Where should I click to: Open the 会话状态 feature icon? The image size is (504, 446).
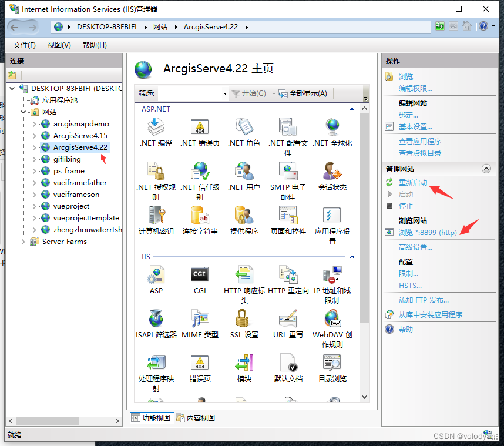point(332,172)
